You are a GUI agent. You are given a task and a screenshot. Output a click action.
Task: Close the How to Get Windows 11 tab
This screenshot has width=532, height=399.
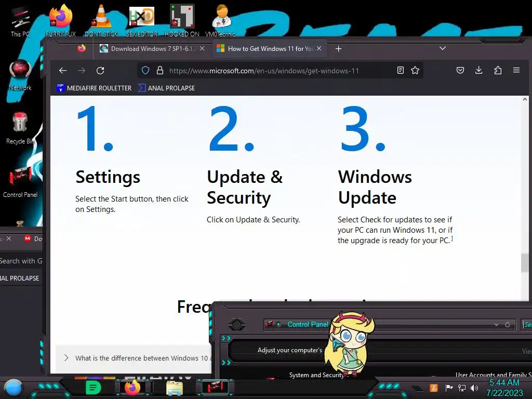pos(319,48)
